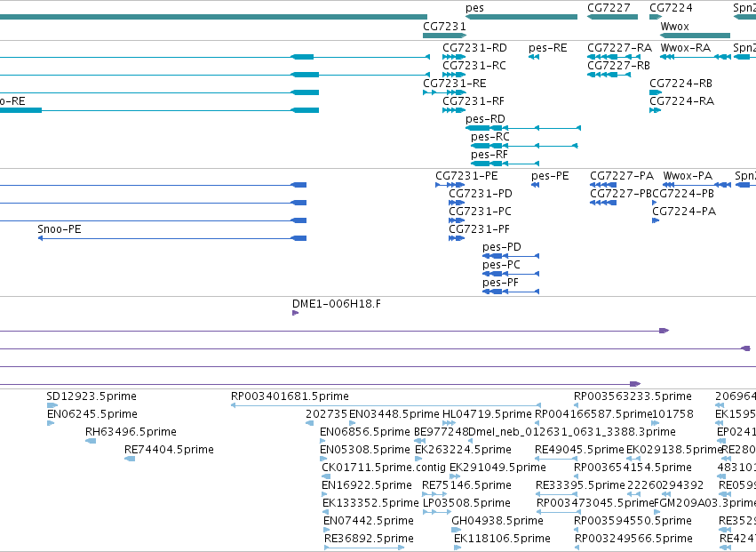
Task: Select the GH04938.5prime EST
Action: [x=455, y=530]
